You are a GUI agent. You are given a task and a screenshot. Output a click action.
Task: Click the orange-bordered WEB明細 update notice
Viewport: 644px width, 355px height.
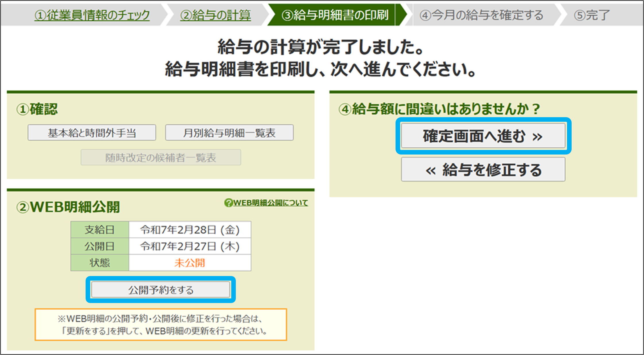(x=161, y=325)
